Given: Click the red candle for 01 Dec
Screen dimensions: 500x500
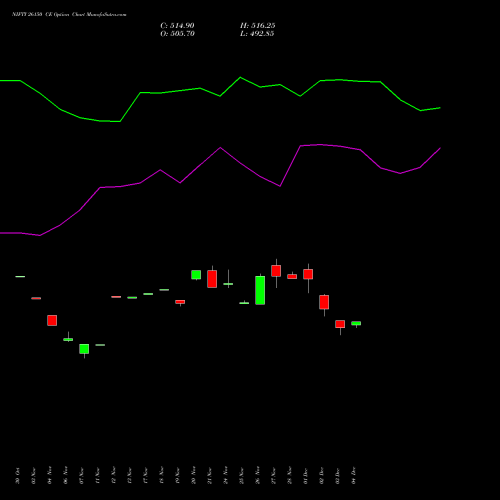Looking at the screenshot, I should click(x=308, y=274).
